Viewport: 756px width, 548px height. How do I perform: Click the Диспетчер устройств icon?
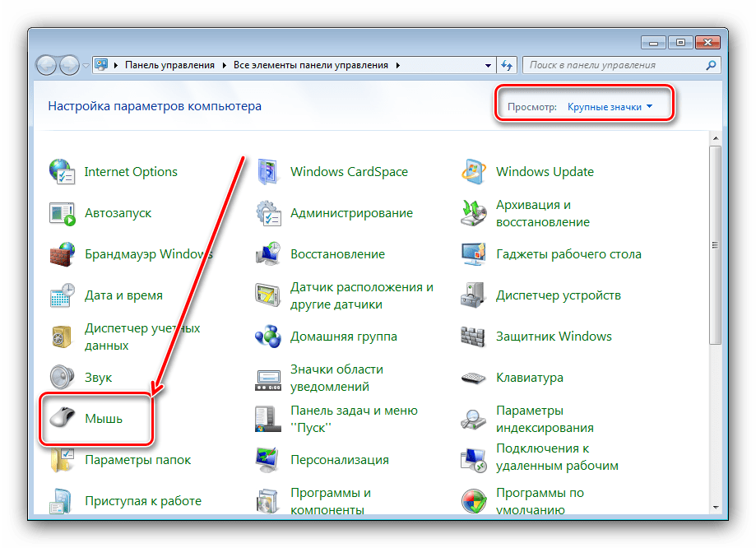point(473,295)
